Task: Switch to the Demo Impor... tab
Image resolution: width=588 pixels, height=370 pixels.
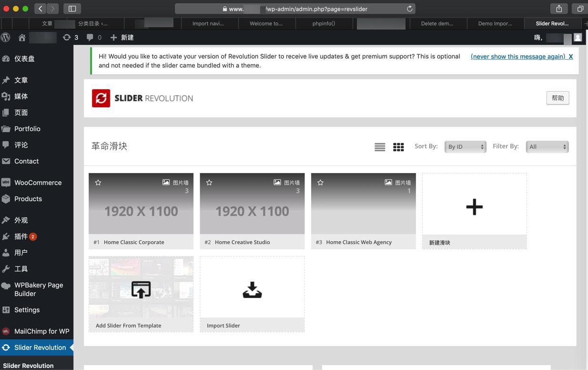Action: point(495,23)
